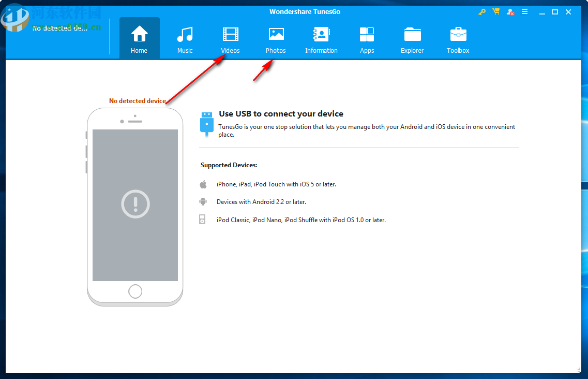
Task: Click the red 'No detected device' label
Action: [x=137, y=100]
